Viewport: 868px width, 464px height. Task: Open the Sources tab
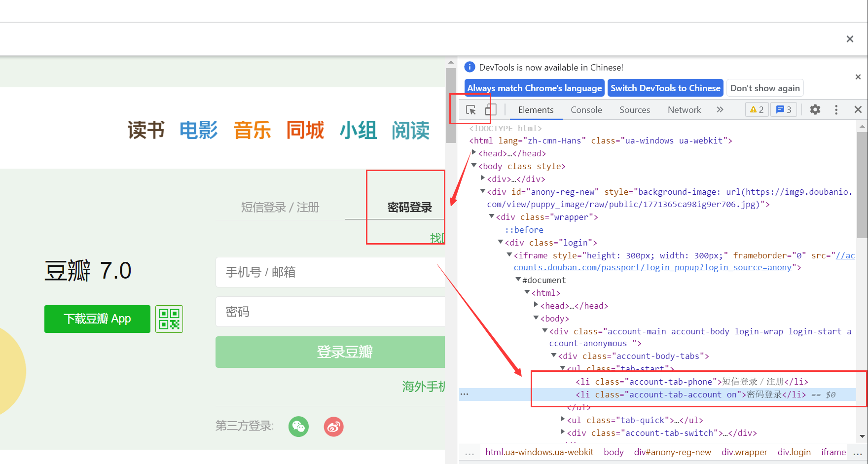pos(635,109)
